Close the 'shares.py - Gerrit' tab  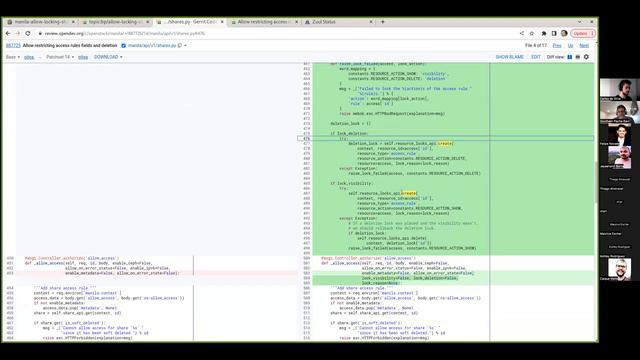click(222, 22)
